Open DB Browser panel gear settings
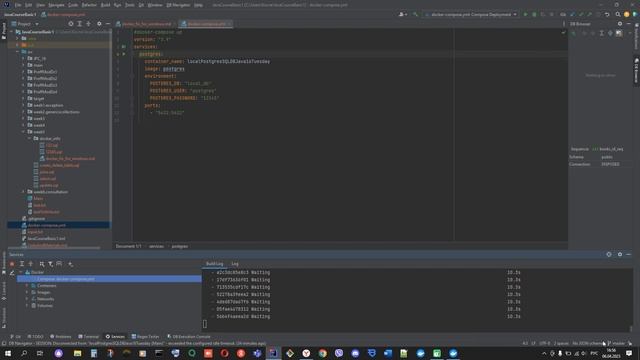This screenshot has height=360, width=640. [x=620, y=24]
